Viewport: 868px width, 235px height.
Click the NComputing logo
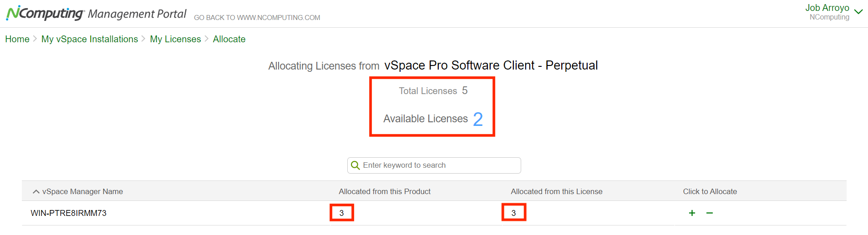coord(45,13)
